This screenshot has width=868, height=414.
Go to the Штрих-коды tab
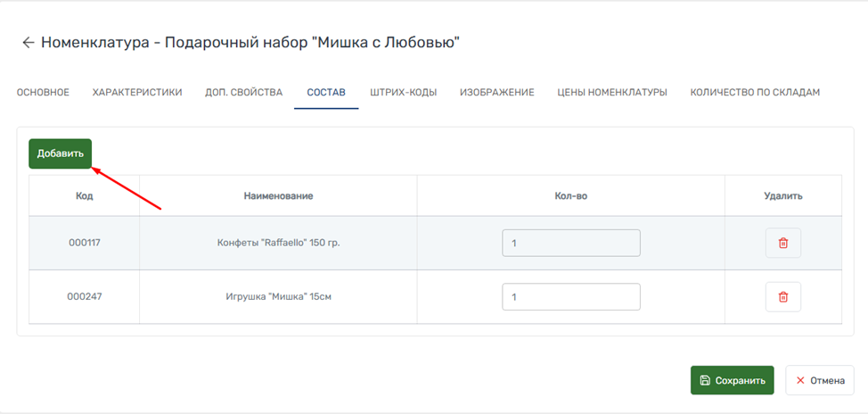403,93
